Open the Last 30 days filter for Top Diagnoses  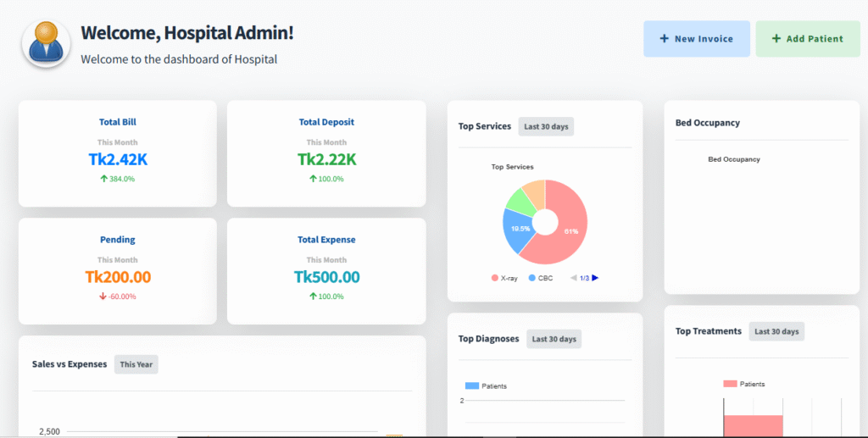click(554, 339)
